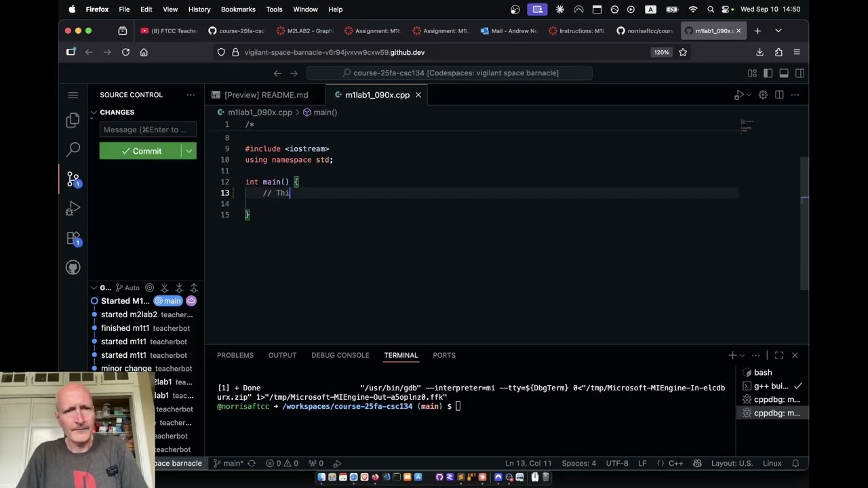Change end of line sequence LF
The width and height of the screenshot is (868, 488).
click(x=642, y=464)
